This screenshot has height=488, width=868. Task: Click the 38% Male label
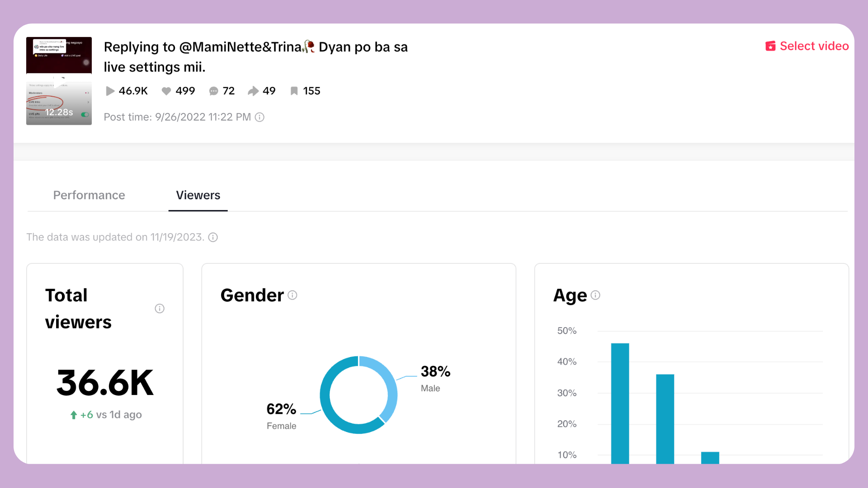435,372
